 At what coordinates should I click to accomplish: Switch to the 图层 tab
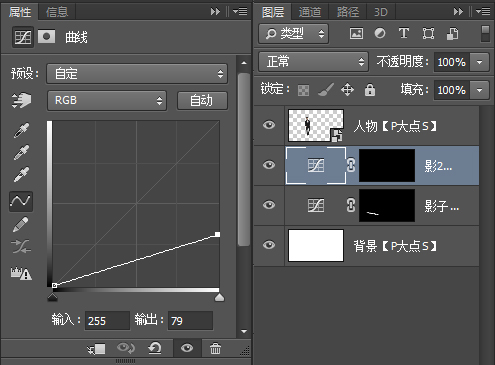(273, 12)
